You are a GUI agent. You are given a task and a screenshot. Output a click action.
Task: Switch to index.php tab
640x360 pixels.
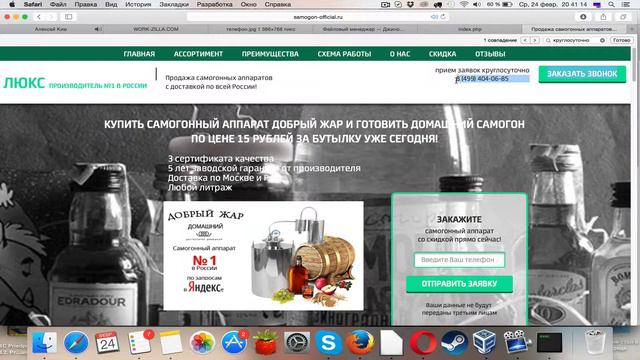(x=469, y=29)
